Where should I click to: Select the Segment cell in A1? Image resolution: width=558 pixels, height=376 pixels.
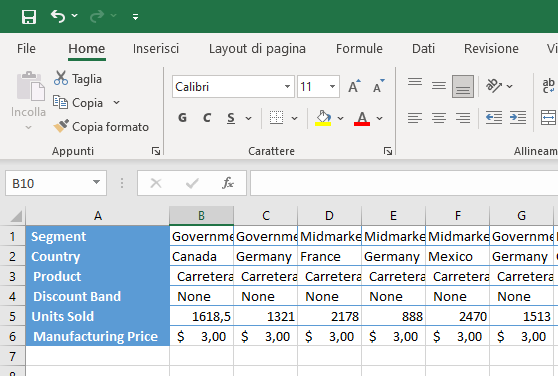[98, 237]
